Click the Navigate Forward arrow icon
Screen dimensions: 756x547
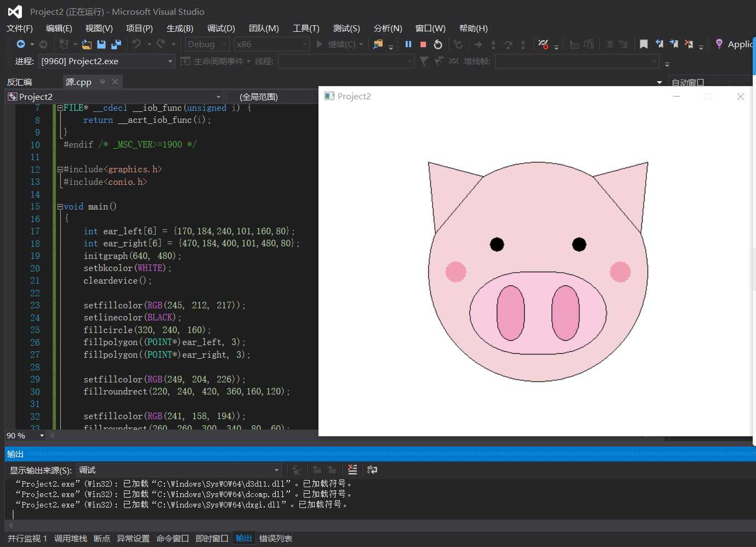pyautogui.click(x=43, y=44)
